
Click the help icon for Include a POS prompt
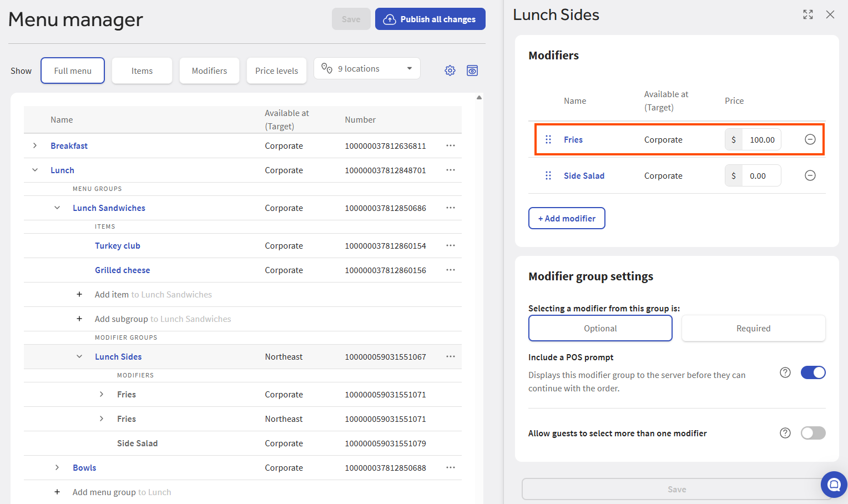click(x=785, y=372)
